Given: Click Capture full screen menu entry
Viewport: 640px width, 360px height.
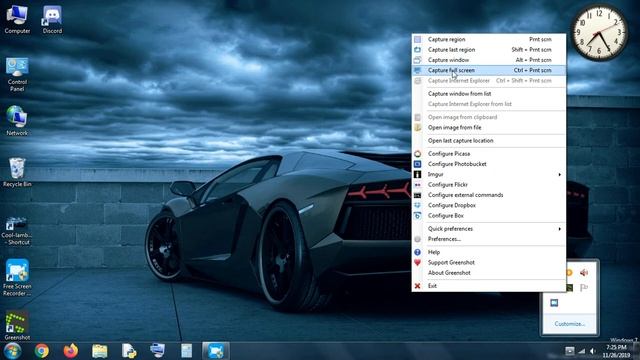Looking at the screenshot, I should coord(489,70).
